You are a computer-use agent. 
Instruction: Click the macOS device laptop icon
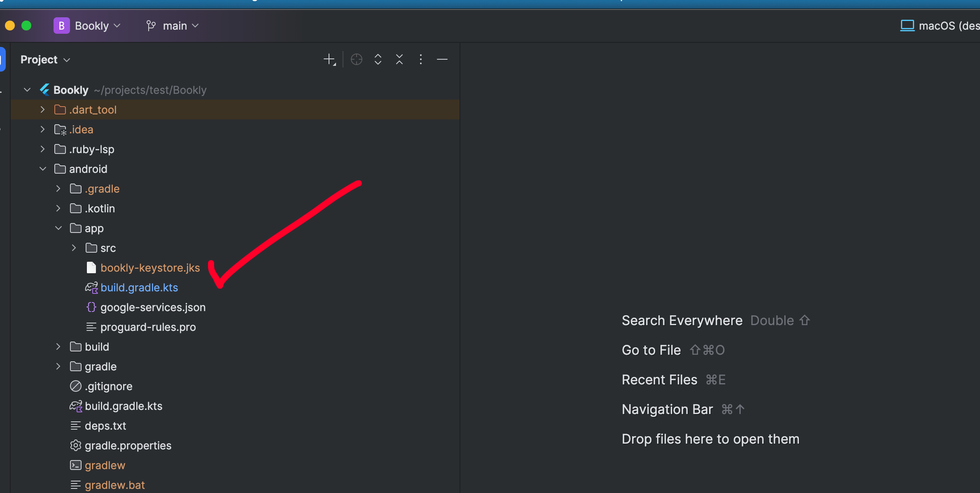(907, 26)
